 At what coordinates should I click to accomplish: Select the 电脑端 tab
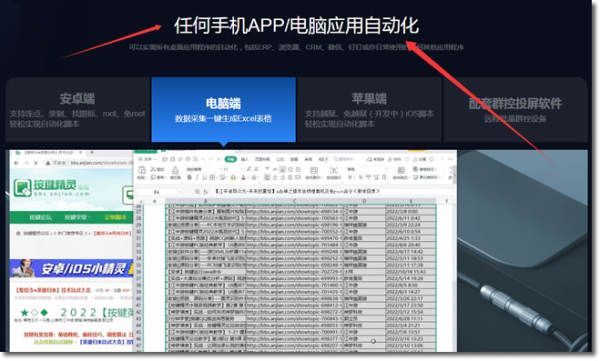click(x=223, y=110)
